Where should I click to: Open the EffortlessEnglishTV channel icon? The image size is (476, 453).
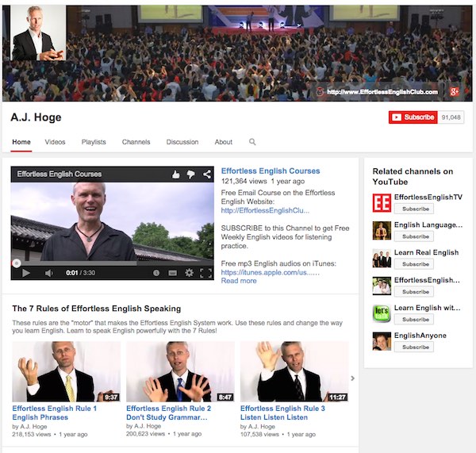(x=382, y=203)
